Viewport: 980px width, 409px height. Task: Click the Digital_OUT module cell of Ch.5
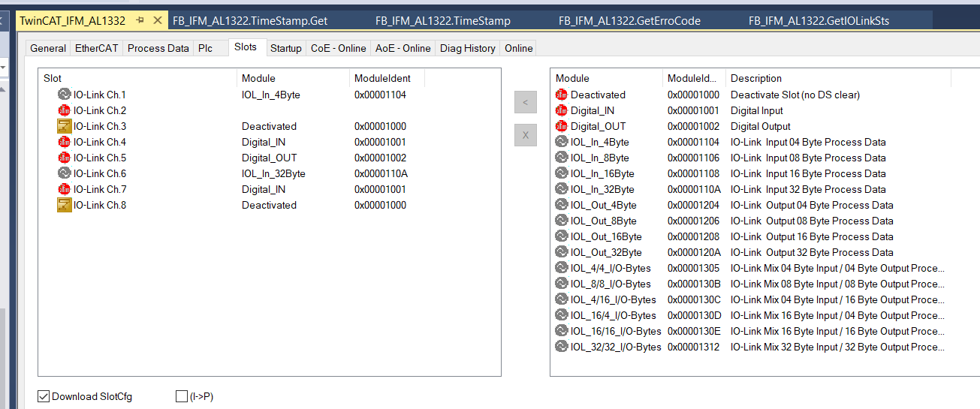point(269,158)
